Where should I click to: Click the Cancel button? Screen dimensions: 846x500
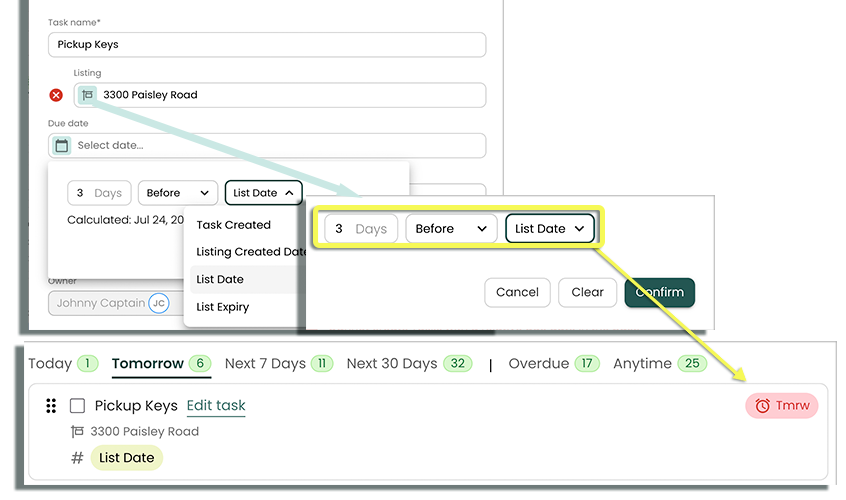click(x=517, y=292)
